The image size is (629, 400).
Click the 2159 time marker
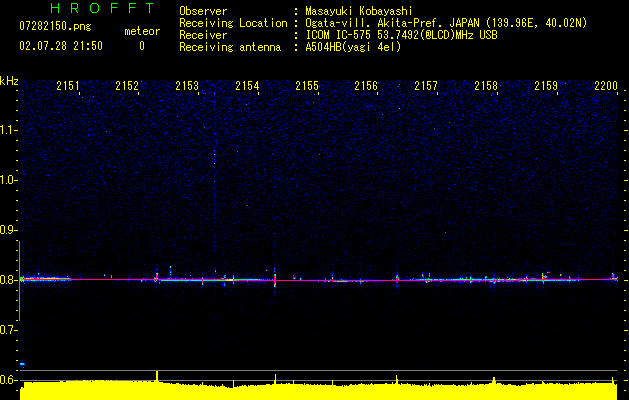546,86
